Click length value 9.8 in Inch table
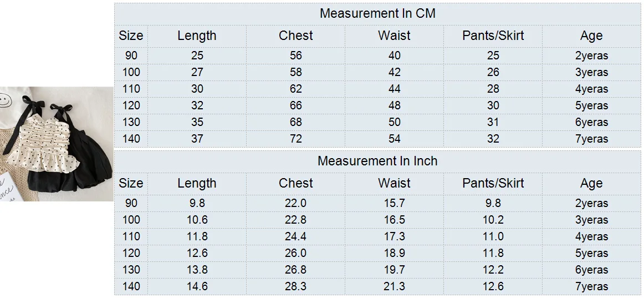644x298 pixels. pyautogui.click(x=197, y=203)
